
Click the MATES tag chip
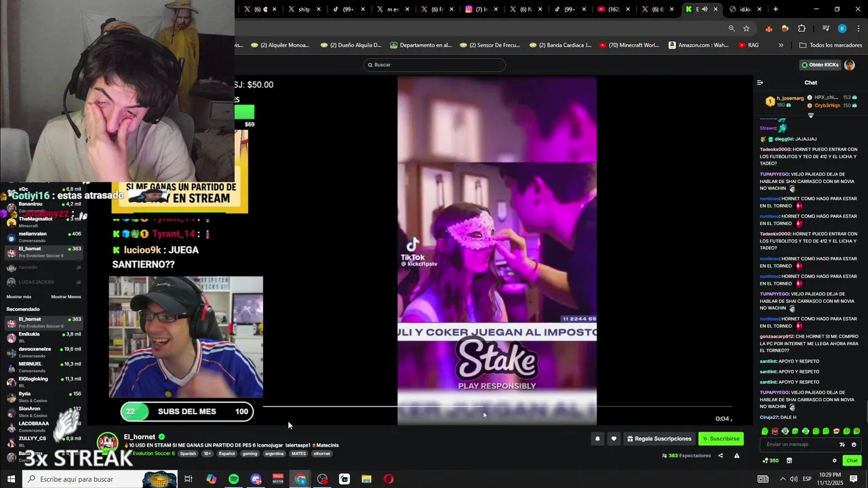pyautogui.click(x=298, y=453)
